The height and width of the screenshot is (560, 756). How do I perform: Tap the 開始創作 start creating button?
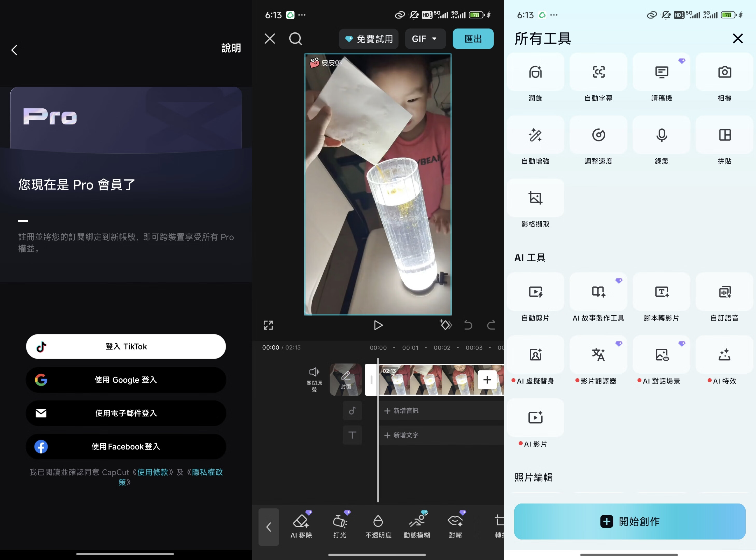click(629, 521)
